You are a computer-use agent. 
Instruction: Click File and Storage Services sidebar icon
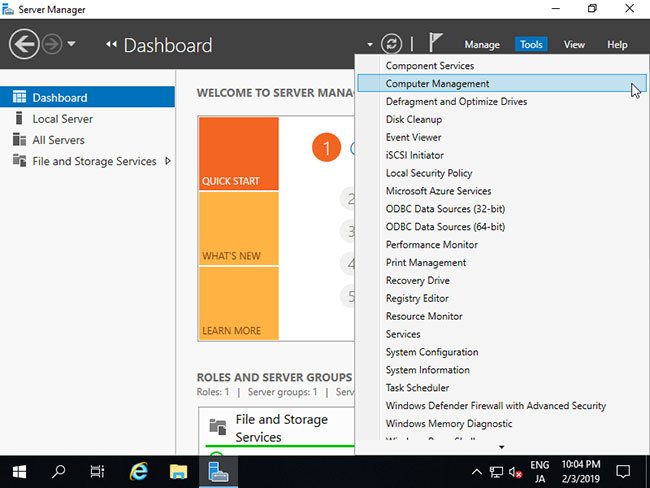click(x=19, y=160)
